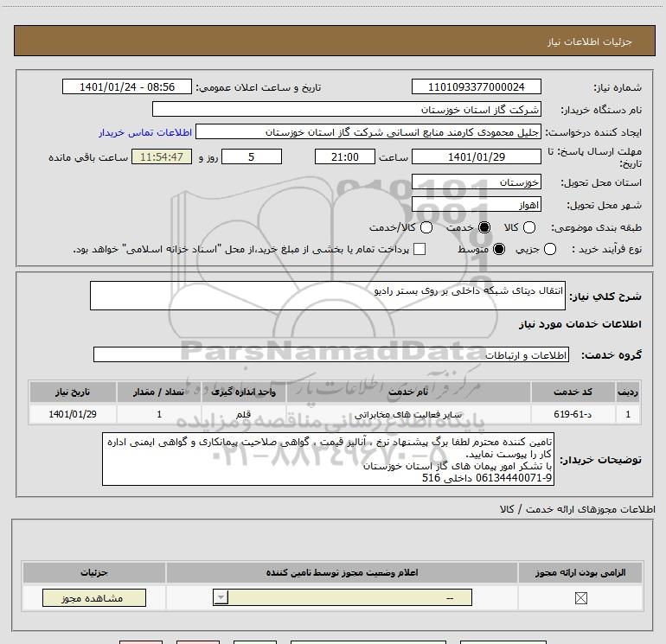
Task: Click the تاریخ نیاز column header
Action: (x=73, y=392)
